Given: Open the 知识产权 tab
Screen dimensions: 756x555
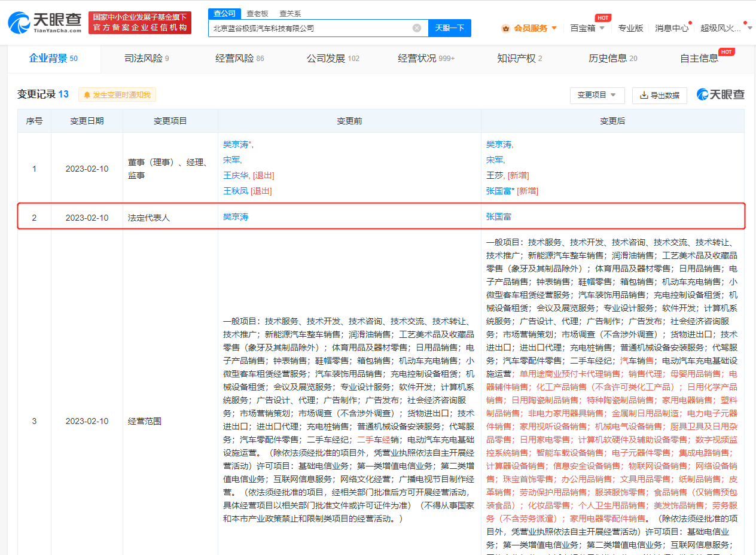Looking at the screenshot, I should (x=520, y=59).
